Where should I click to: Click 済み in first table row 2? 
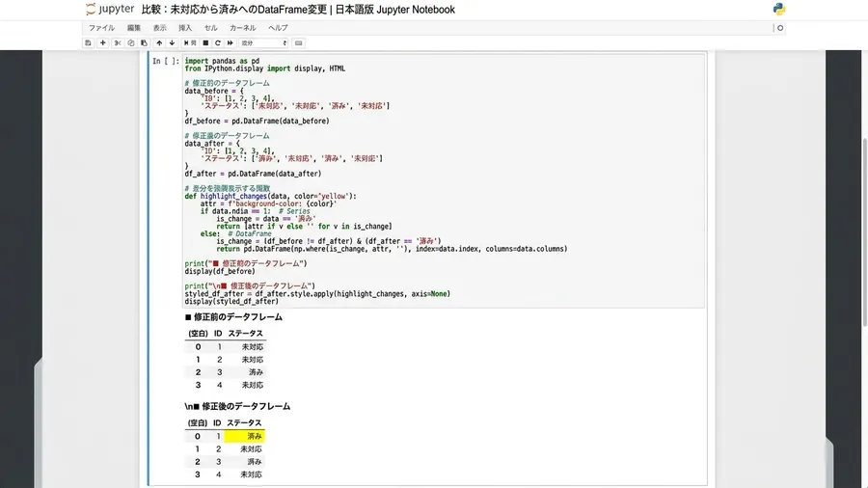click(256, 372)
